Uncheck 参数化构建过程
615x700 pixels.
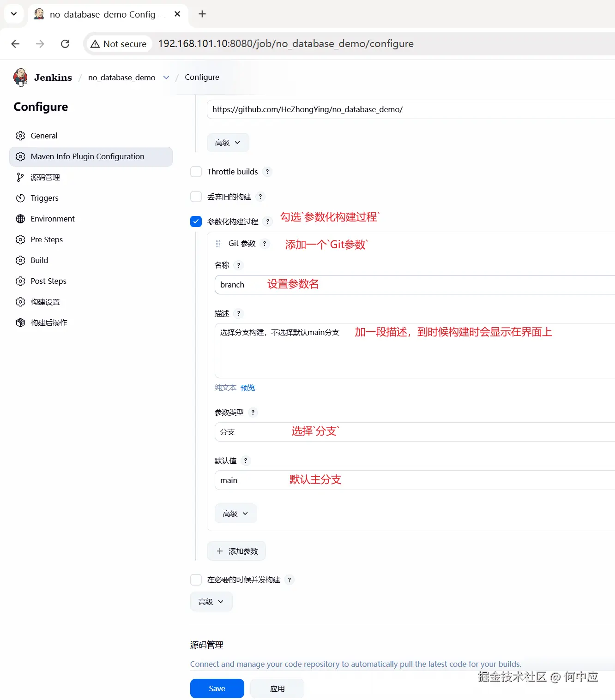coord(196,221)
